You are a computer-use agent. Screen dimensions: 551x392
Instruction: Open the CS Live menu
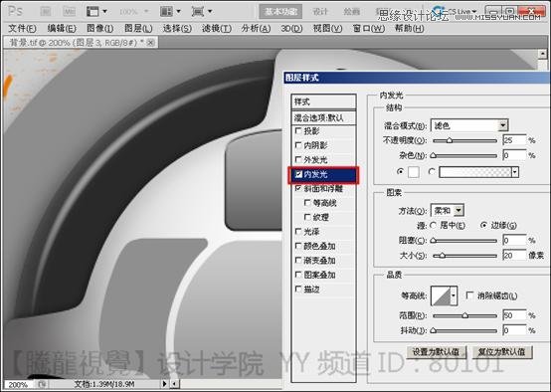(x=456, y=12)
